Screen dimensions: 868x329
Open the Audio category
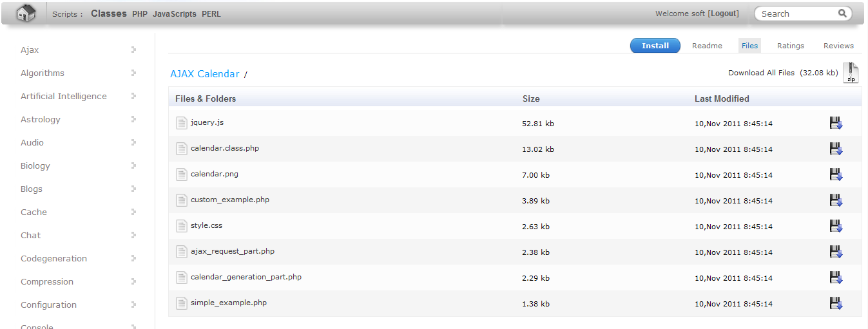point(32,142)
